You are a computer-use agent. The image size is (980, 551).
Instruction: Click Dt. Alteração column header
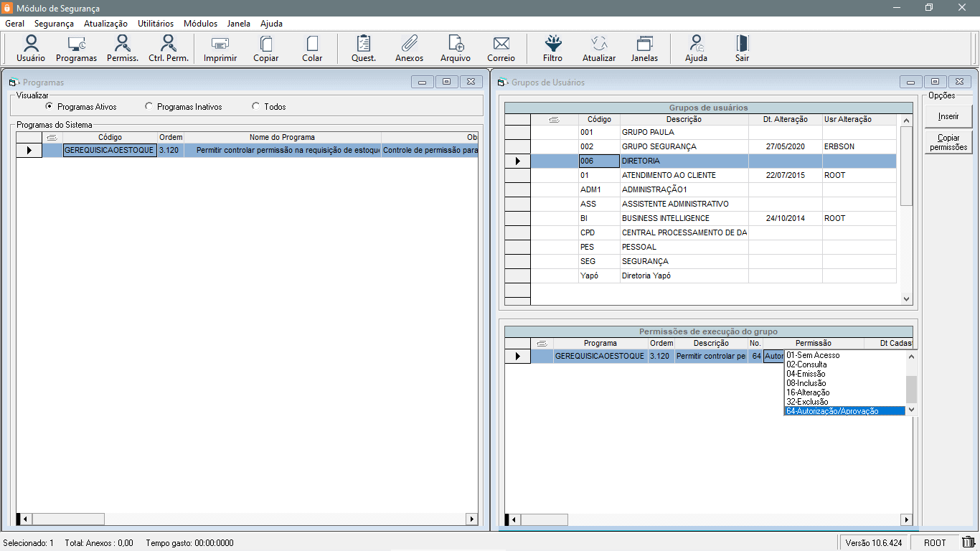pyautogui.click(x=786, y=119)
